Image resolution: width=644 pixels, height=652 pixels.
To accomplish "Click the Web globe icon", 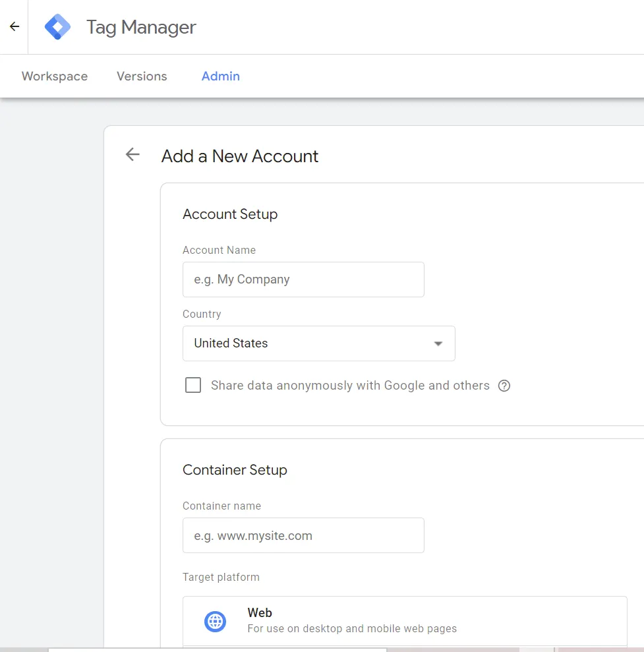I will 215,621.
